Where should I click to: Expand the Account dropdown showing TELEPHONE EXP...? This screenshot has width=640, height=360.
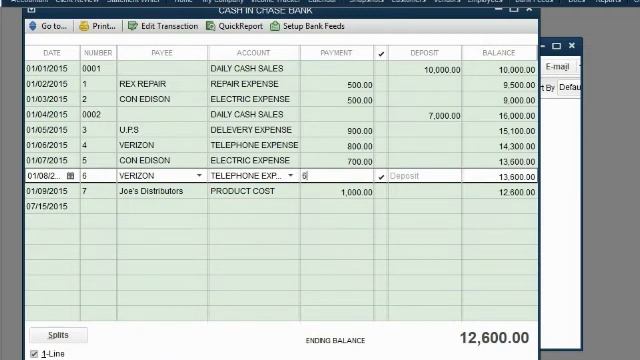coord(291,176)
